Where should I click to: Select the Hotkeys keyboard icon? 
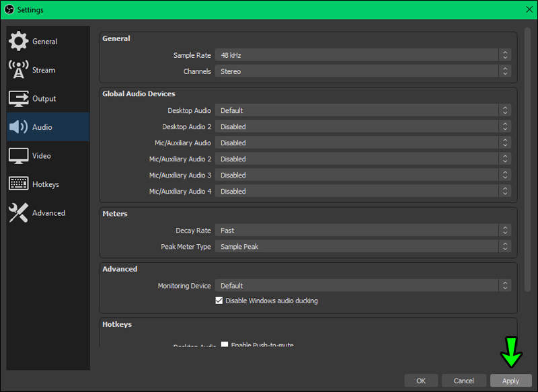coord(18,184)
